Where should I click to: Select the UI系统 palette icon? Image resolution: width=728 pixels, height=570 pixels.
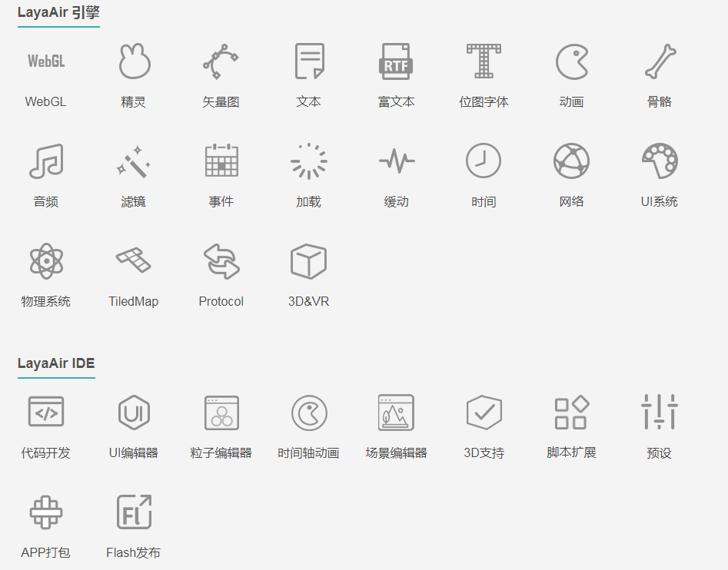[660, 161]
